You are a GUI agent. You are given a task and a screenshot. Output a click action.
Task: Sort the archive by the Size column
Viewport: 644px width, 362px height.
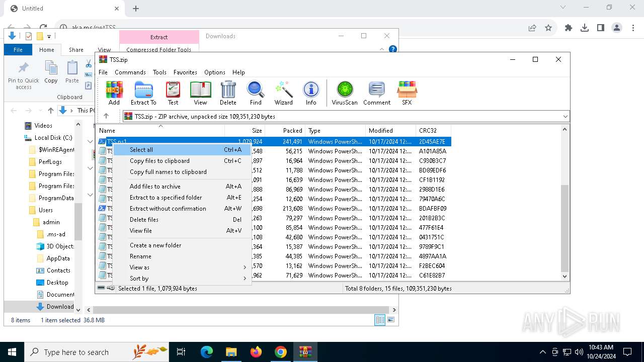(245, 130)
